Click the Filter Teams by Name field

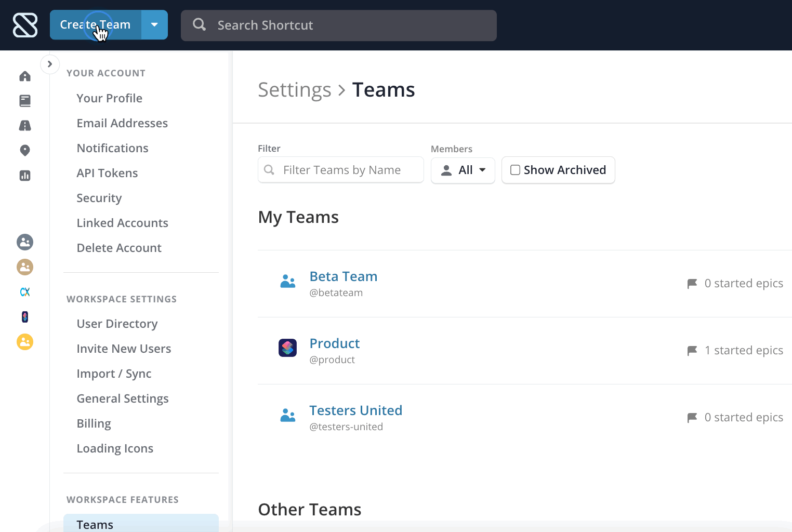341,170
